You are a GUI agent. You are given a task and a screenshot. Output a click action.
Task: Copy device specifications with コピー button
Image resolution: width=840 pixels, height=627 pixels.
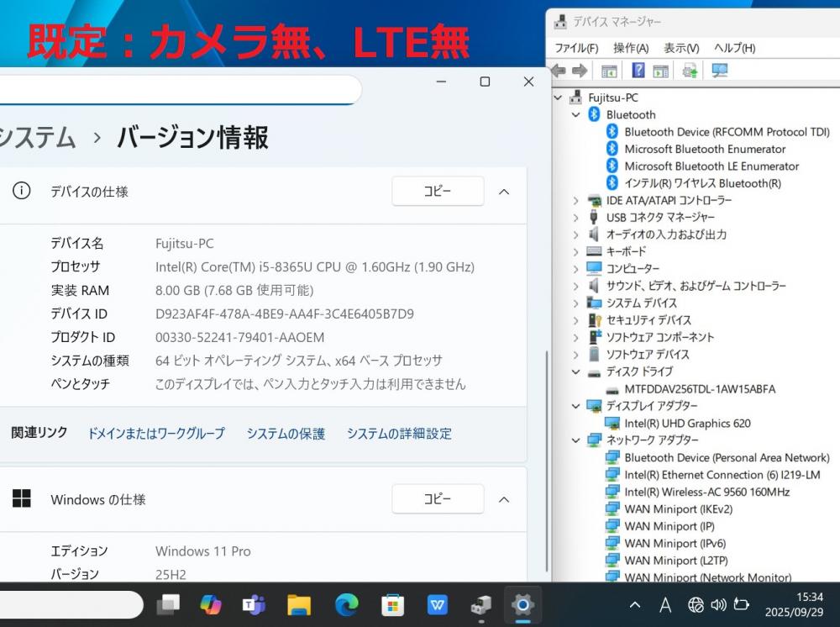[438, 192]
